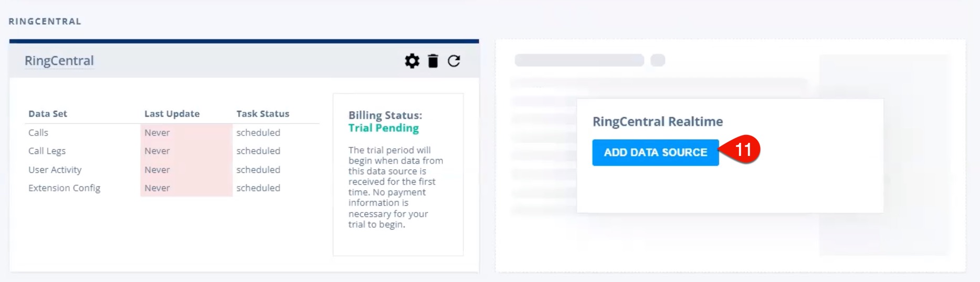980x282 pixels.
Task: Click the Billing Status label
Action: (385, 116)
